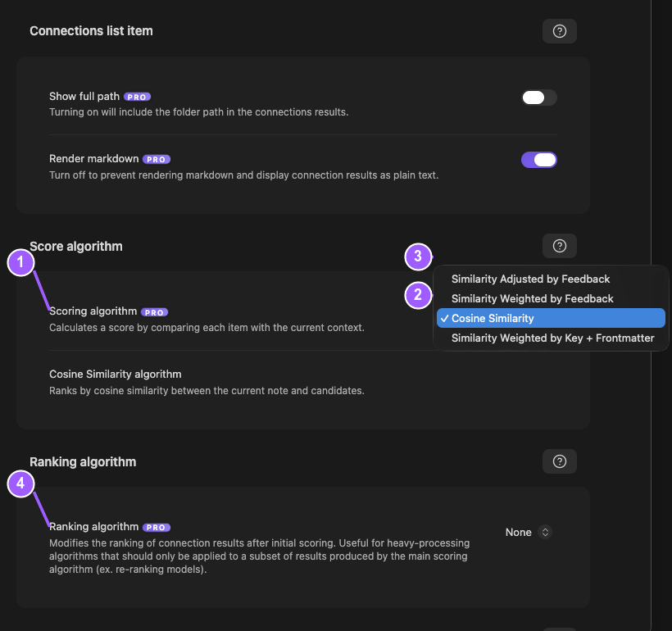Click PRO badge beside Render markdown
The image size is (672, 631).
[157, 160]
